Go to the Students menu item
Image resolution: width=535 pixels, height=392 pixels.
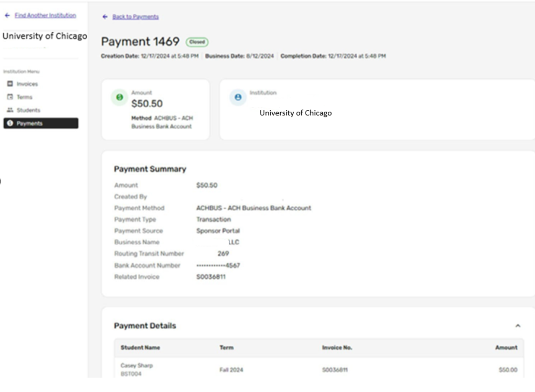(x=28, y=110)
